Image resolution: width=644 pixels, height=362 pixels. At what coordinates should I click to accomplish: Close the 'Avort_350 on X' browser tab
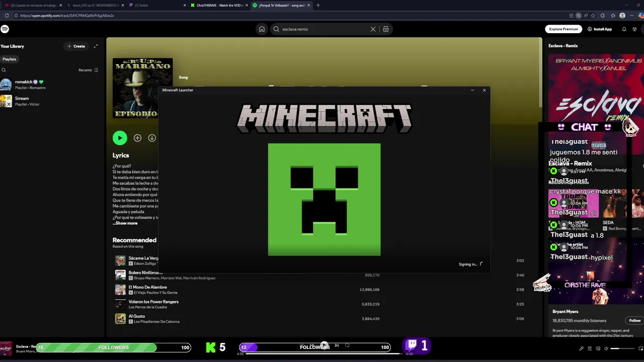point(123,5)
